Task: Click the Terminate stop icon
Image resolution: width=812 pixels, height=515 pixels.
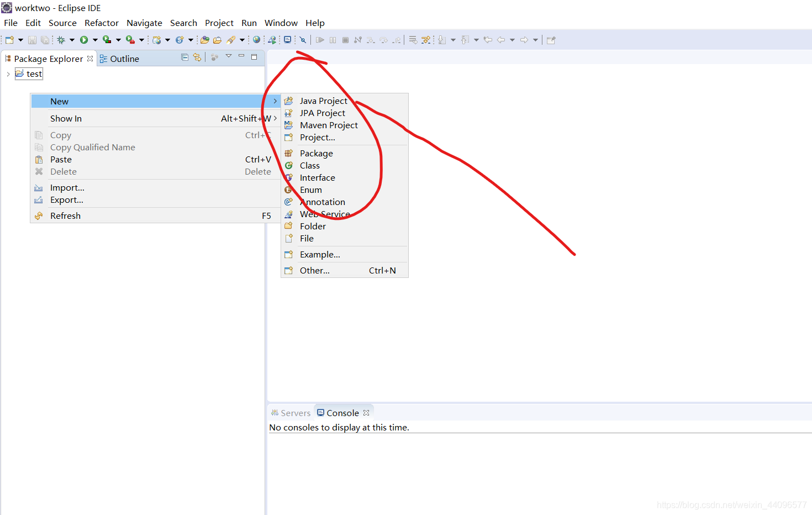Action: [x=345, y=40]
